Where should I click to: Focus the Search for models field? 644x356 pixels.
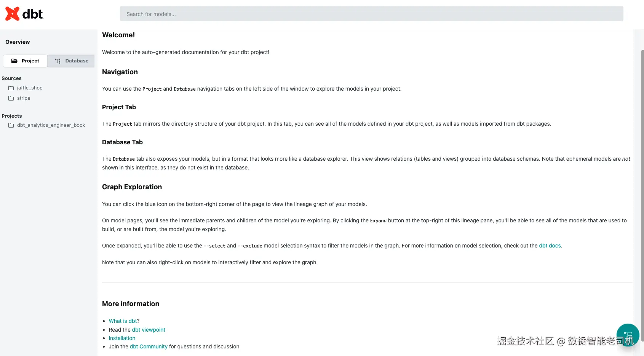[x=371, y=14]
